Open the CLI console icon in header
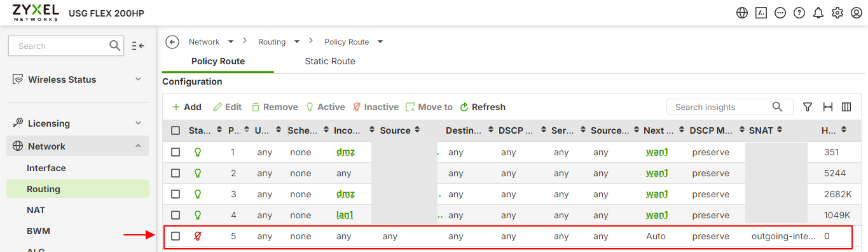Image resolution: width=868 pixels, height=252 pixels. (x=761, y=13)
